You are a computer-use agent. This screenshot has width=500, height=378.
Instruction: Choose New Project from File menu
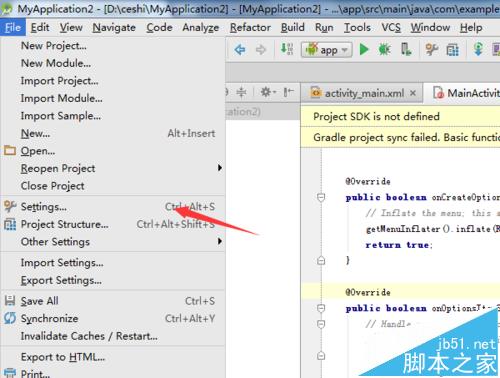pos(113,46)
